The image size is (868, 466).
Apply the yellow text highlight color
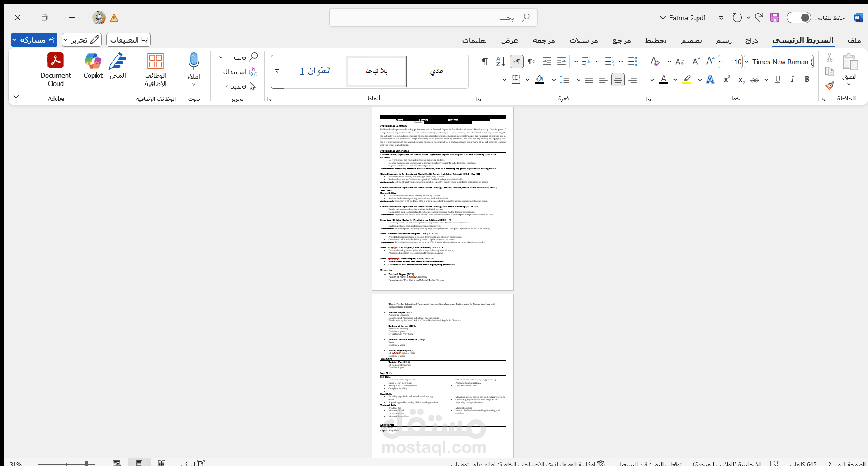coord(687,80)
